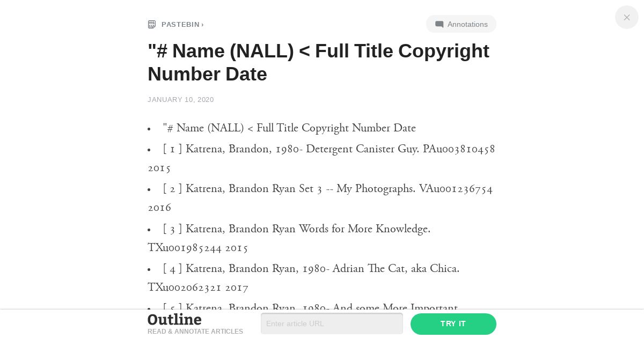This screenshot has width=644, height=338.
Task: Click the article headline text
Action: pyautogui.click(x=318, y=62)
